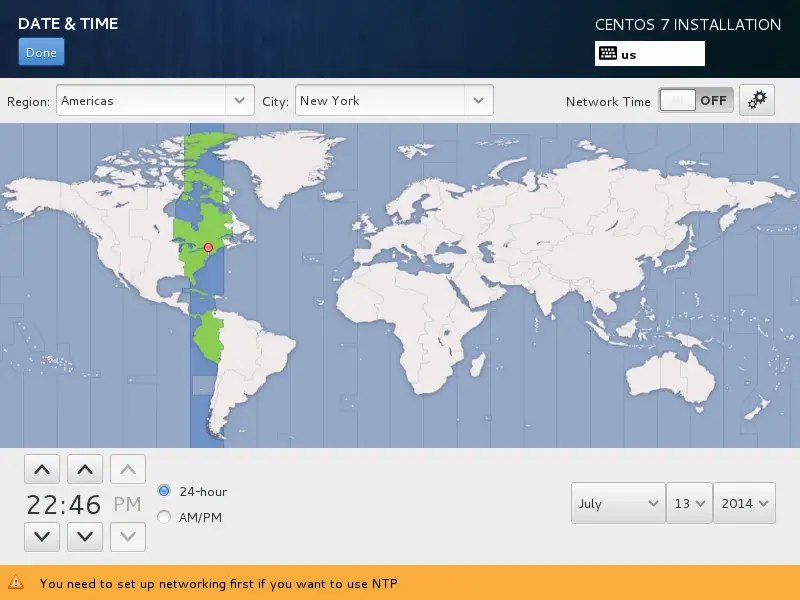Click the greyed-out PM indicator
Screen dimensions: 800x600
pyautogui.click(x=127, y=504)
